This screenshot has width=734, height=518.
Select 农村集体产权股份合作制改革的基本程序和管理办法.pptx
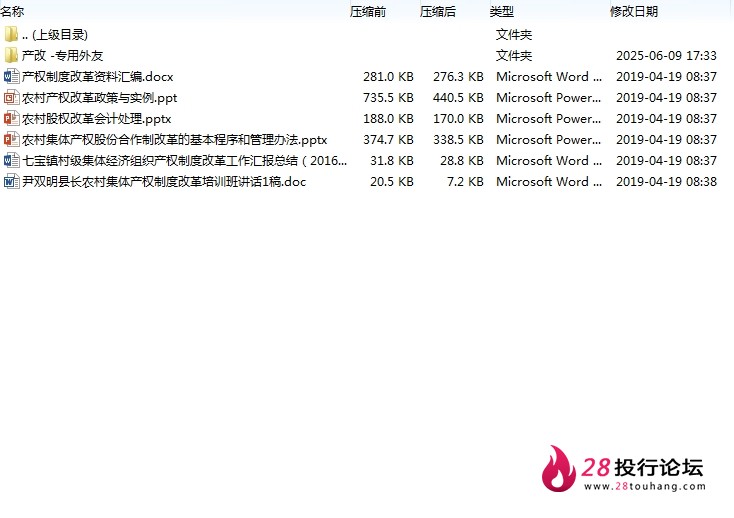tap(175, 140)
